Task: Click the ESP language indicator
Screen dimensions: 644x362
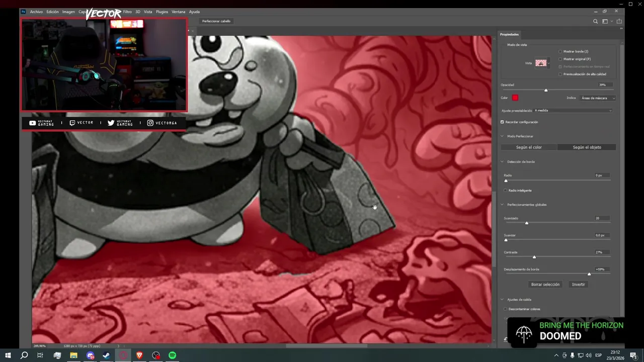Action: pos(599,355)
